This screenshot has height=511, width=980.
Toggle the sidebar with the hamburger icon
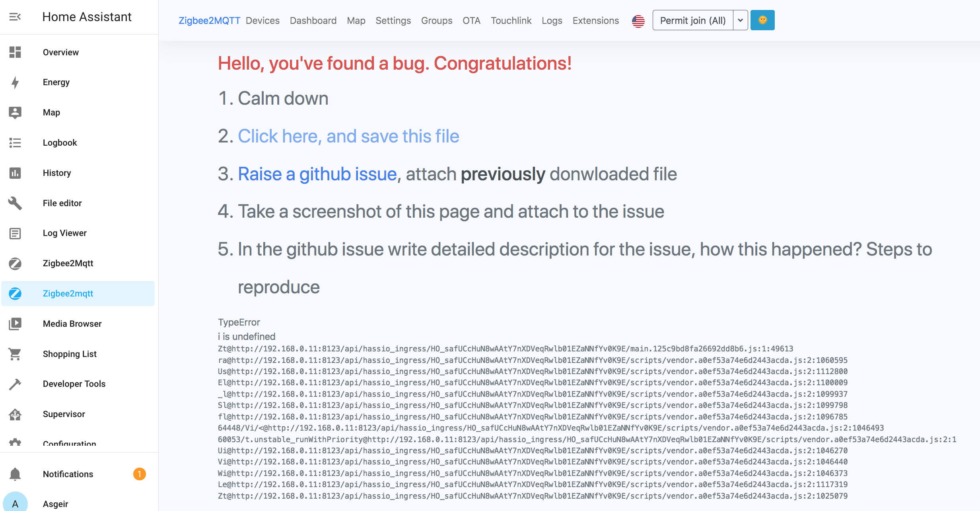15,17
